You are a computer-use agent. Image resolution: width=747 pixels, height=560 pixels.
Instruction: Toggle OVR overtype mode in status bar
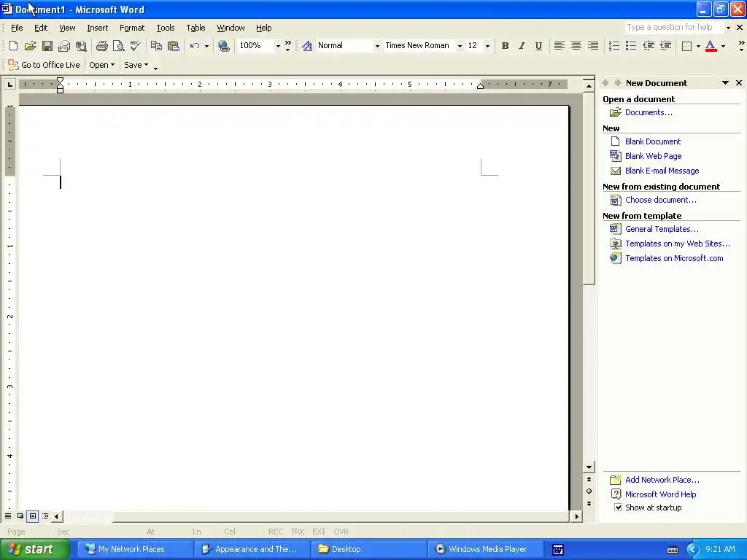point(341,532)
